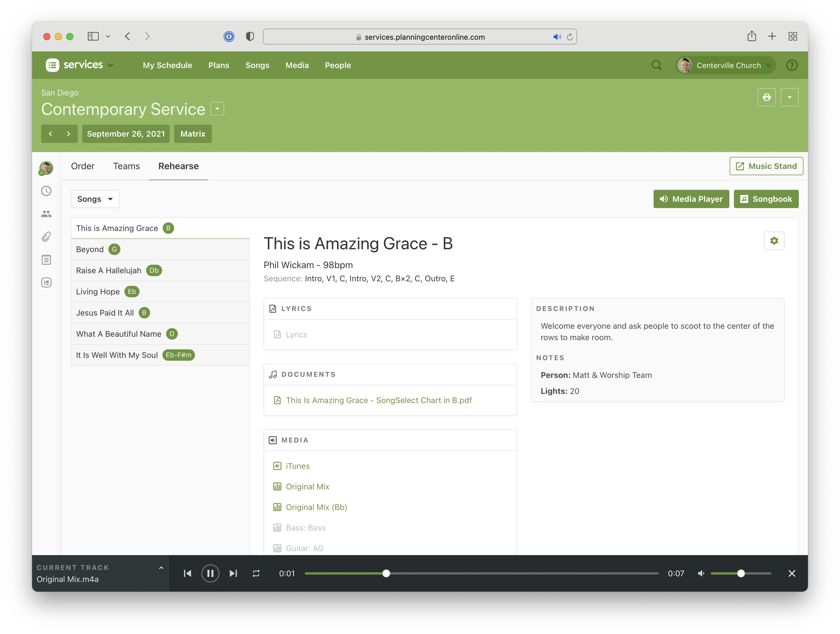Skip to next track in player

pyautogui.click(x=233, y=573)
